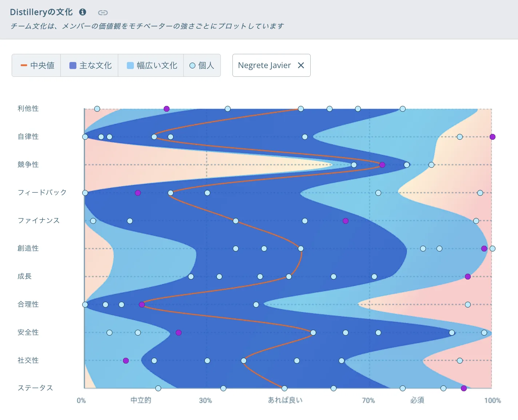This screenshot has width=518, height=420.
Task: Copy link via the chain icon
Action: [x=103, y=13]
